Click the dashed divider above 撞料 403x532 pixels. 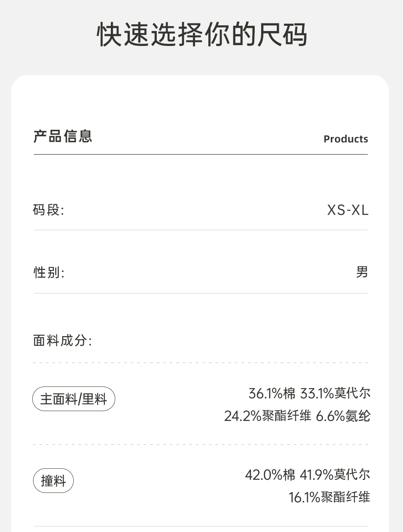coord(200,445)
